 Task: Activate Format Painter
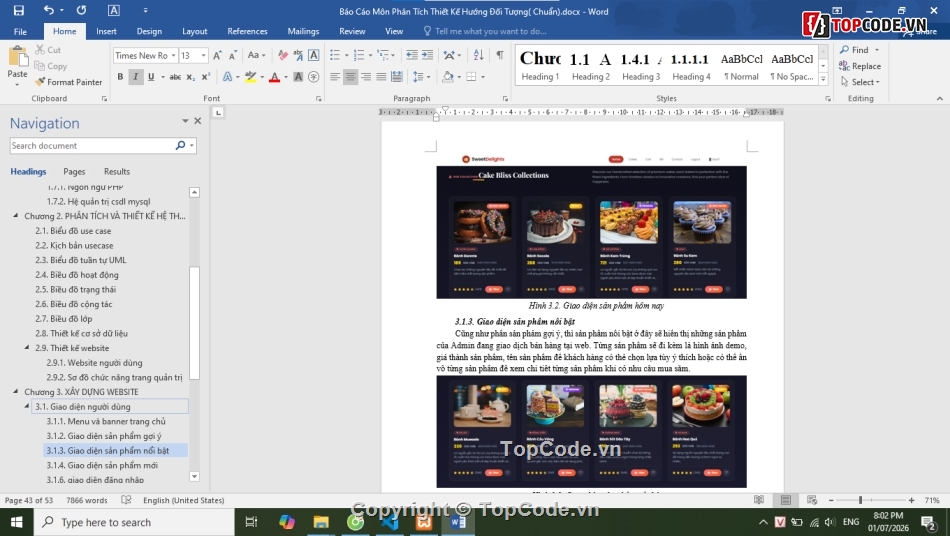click(x=68, y=82)
